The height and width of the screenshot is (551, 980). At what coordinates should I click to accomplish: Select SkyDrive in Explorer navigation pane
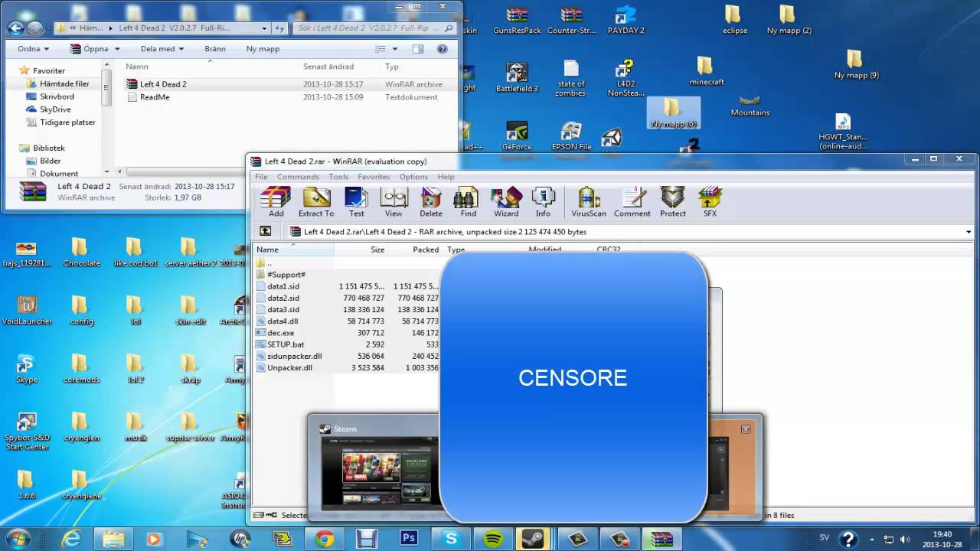click(55, 109)
